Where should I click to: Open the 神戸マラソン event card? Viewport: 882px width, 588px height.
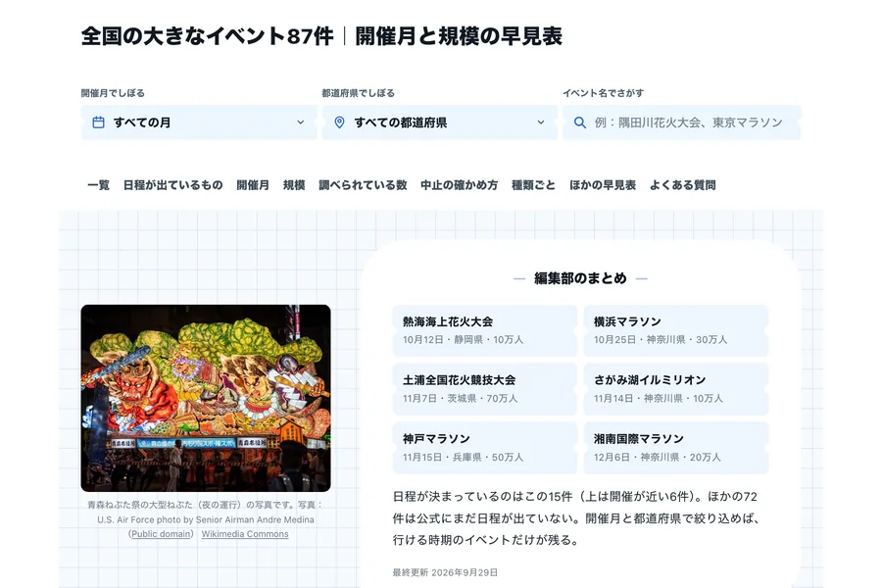[485, 448]
